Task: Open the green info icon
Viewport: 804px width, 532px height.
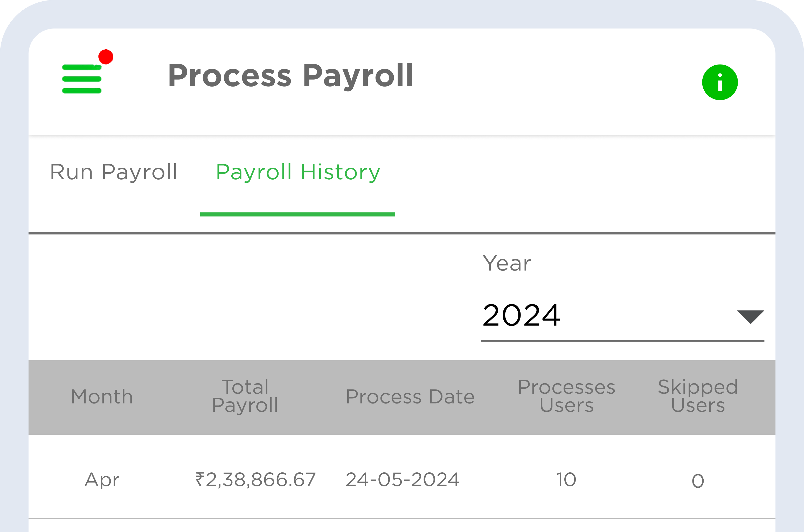Action: pyautogui.click(x=720, y=82)
